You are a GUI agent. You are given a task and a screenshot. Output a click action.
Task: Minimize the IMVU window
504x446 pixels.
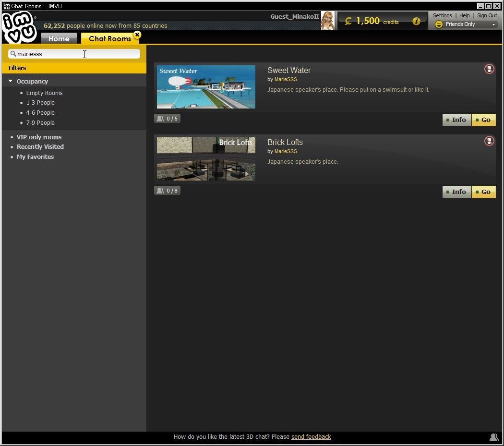tap(480, 6)
